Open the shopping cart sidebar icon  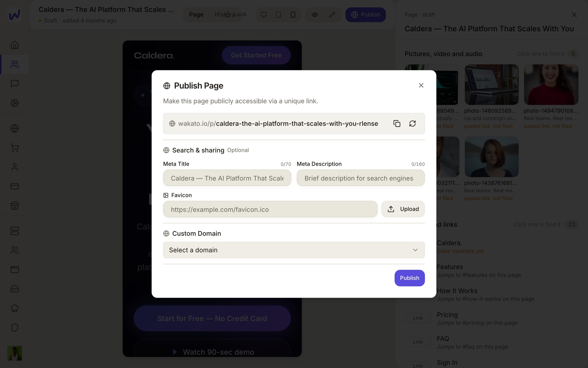coord(14,148)
